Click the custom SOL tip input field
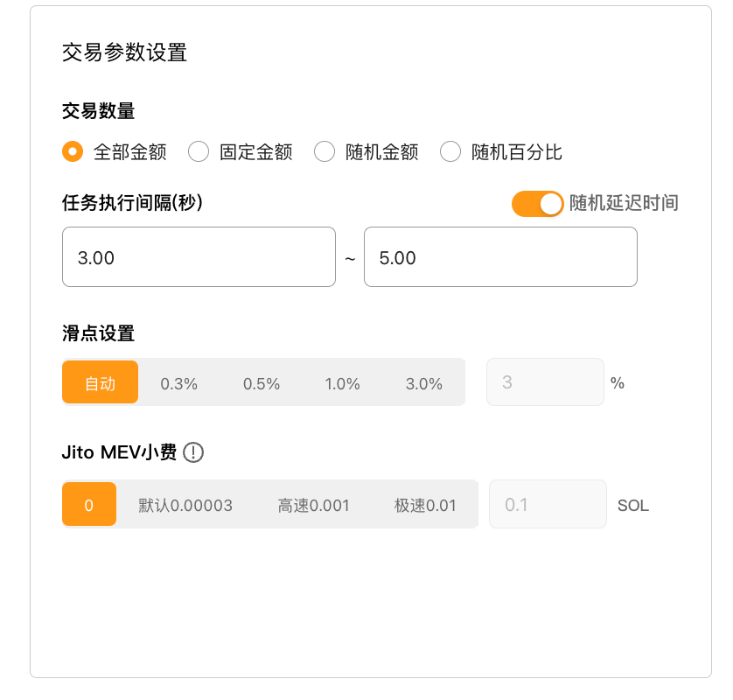 548,505
